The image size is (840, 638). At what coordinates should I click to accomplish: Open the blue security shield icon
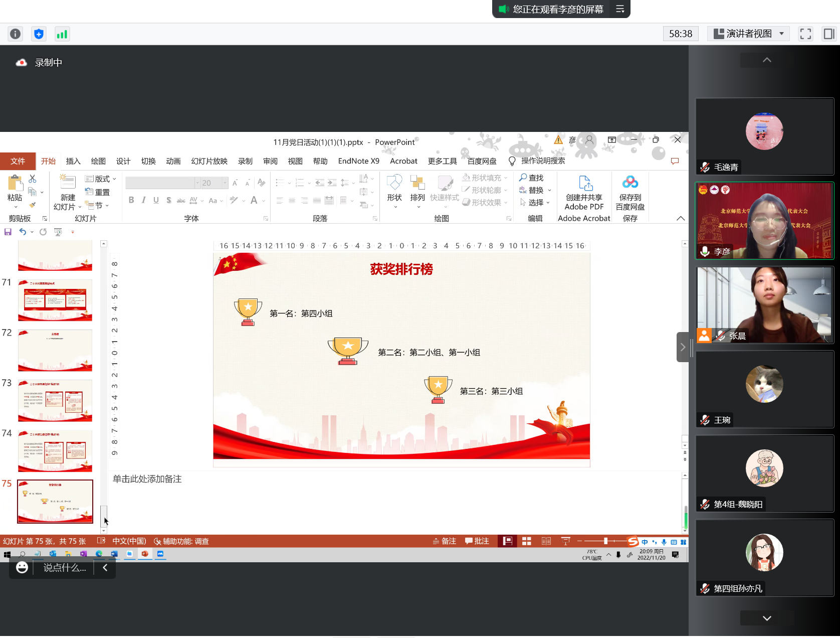tap(39, 34)
